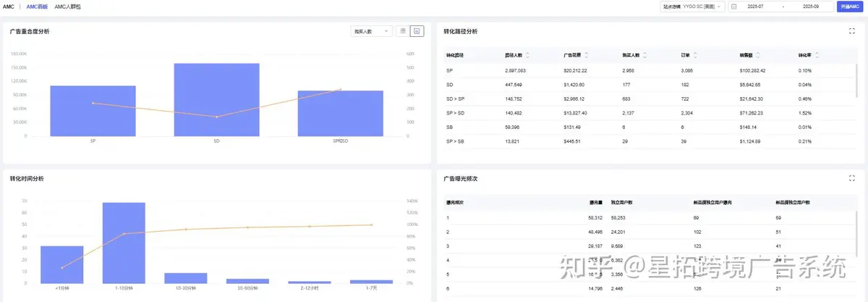Select the AMC看板 tab
The width and height of the screenshot is (868, 302).
tap(37, 6)
